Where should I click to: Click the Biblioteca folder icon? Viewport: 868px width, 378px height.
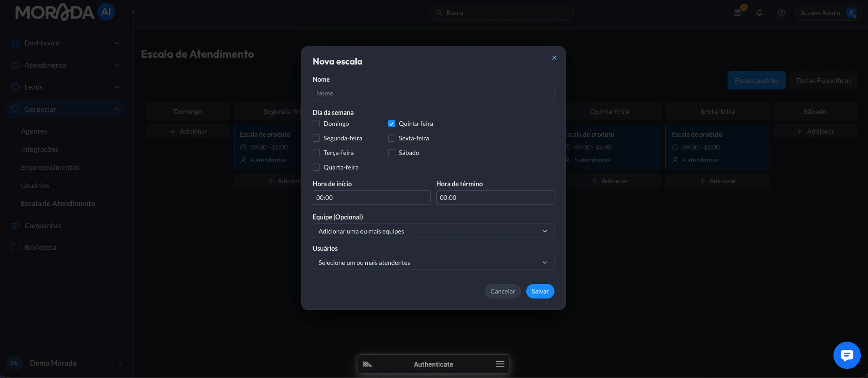(15, 247)
